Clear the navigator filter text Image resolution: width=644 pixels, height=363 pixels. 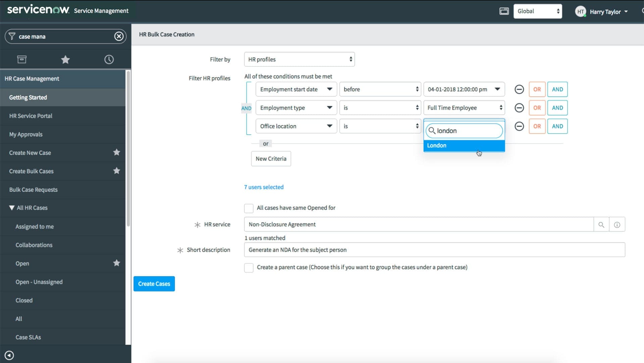point(119,36)
